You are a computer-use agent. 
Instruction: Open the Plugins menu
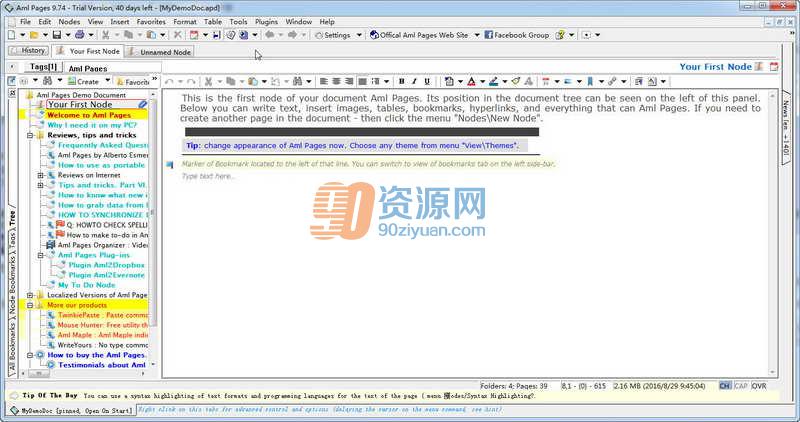click(266, 22)
